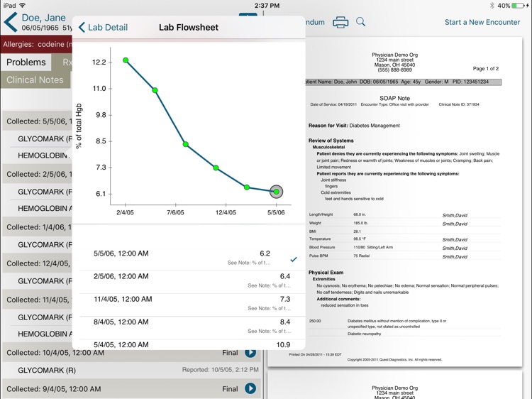Viewport: 532px width, 399px height.
Task: Expand the Collected 12/4/05 lab group header
Action: click(37, 263)
